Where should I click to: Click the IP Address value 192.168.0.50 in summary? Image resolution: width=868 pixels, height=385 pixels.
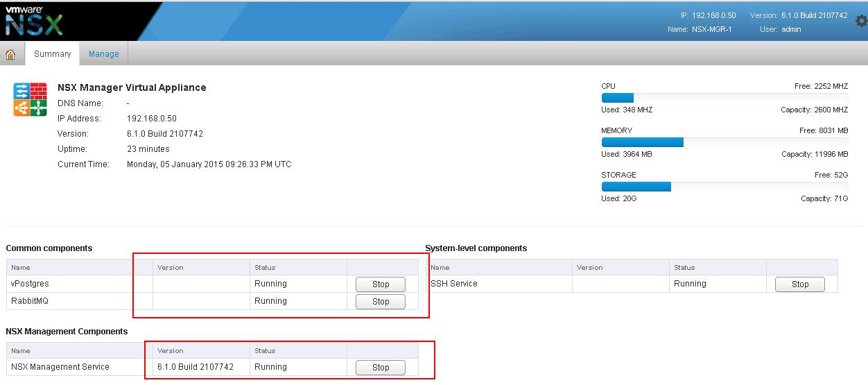[152, 119]
